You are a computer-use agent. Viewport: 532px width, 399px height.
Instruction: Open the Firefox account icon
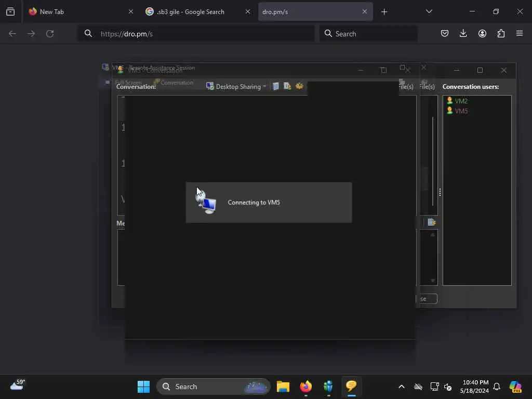(x=482, y=33)
